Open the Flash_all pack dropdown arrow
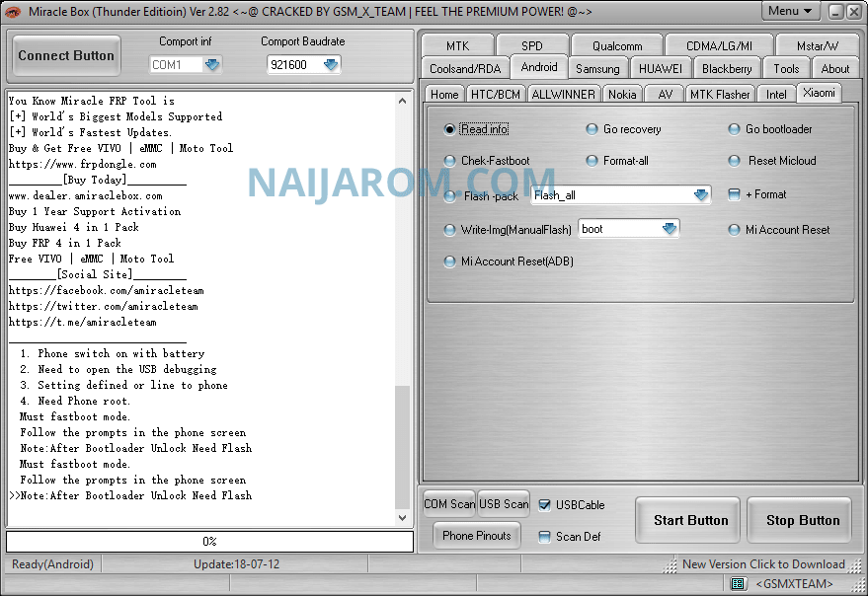Screen dimensions: 868x596 [x=701, y=194]
